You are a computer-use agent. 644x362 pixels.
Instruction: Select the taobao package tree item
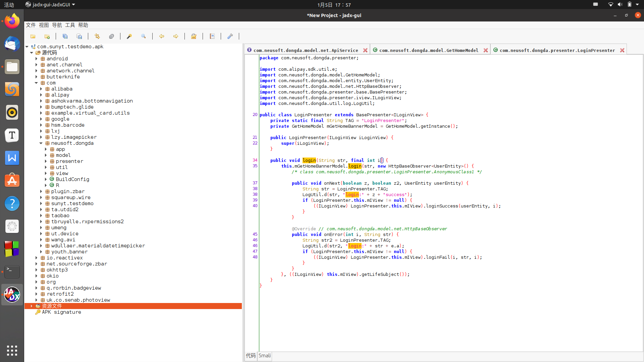click(60, 216)
